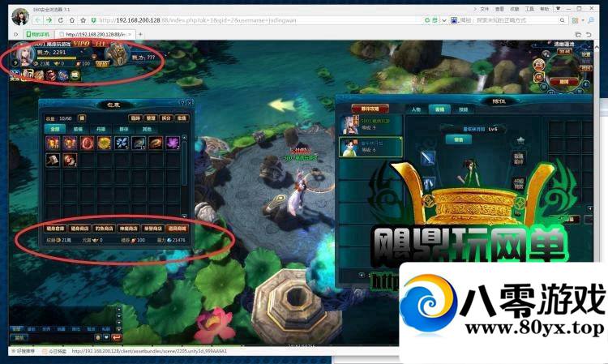Click the browser address bar URL field
The height and width of the screenshot is (364, 608).
(256, 20)
